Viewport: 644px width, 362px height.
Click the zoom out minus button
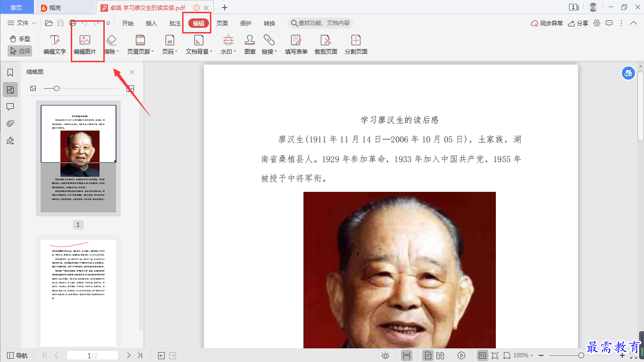541,355
